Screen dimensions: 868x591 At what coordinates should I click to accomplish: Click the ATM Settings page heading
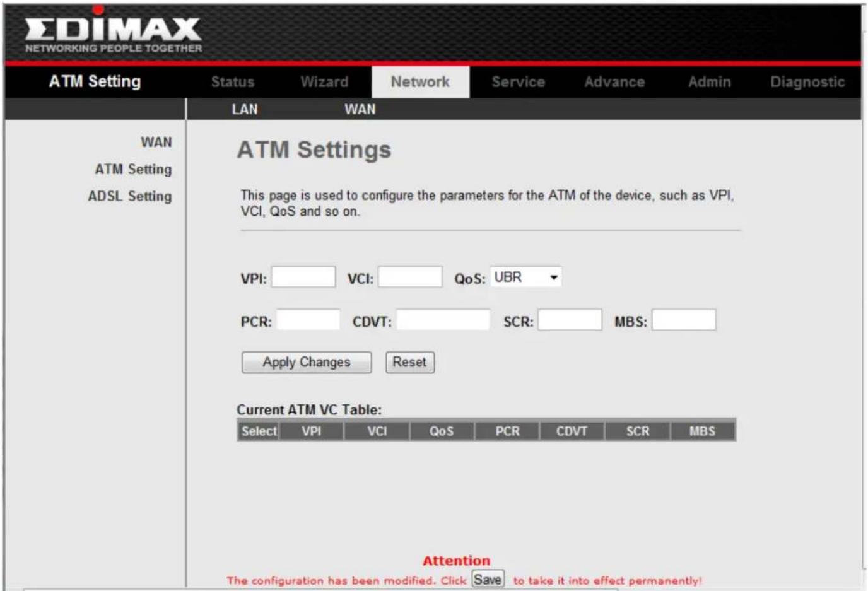click(314, 150)
